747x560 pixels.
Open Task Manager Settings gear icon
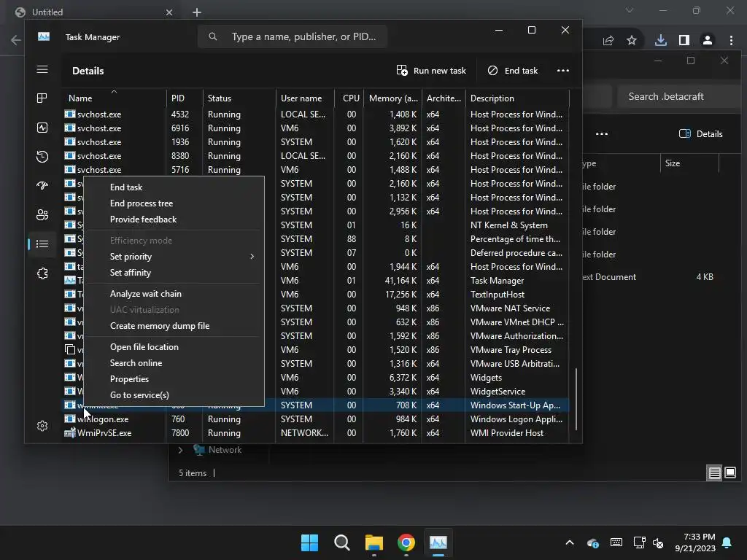(x=42, y=426)
